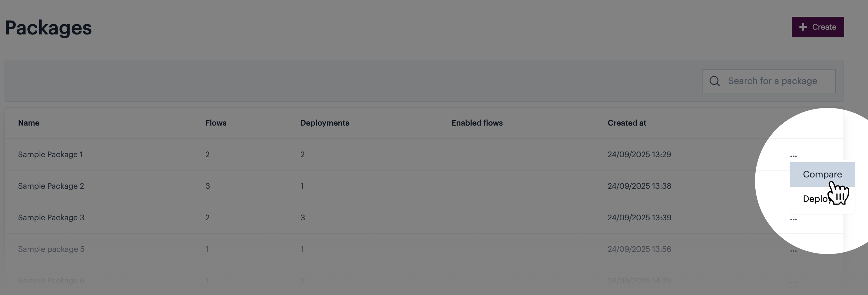Click the magnifier search icon
This screenshot has height=295, width=868.
coord(714,81)
